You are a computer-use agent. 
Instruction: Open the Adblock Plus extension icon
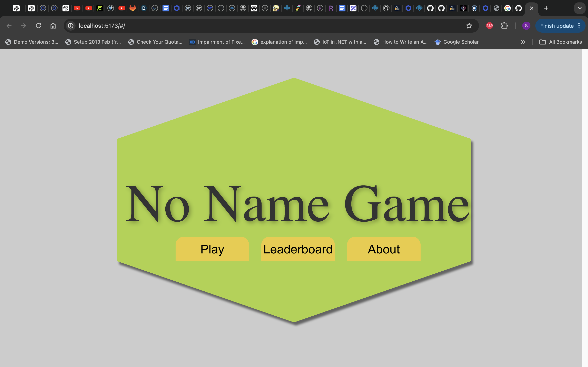489,26
